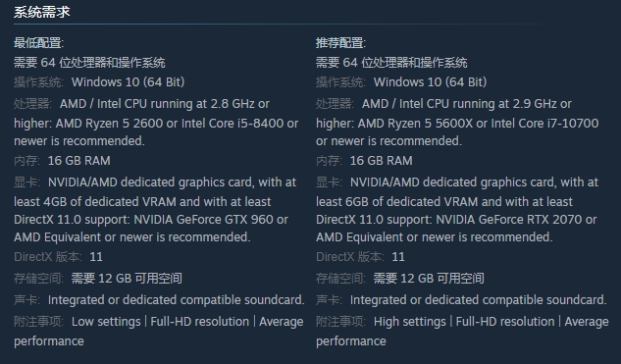The image size is (621, 364).
Task: Click the minimum 声卡 soundcard description
Action: [x=177, y=300]
